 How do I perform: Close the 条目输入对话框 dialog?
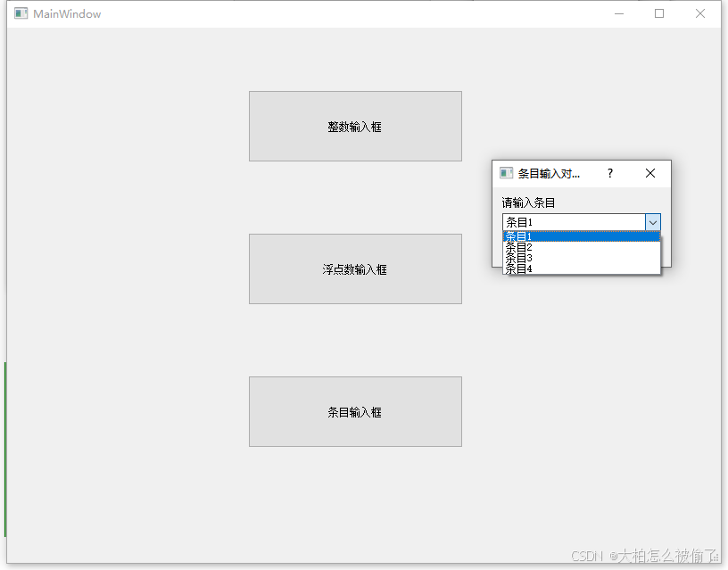(650, 173)
